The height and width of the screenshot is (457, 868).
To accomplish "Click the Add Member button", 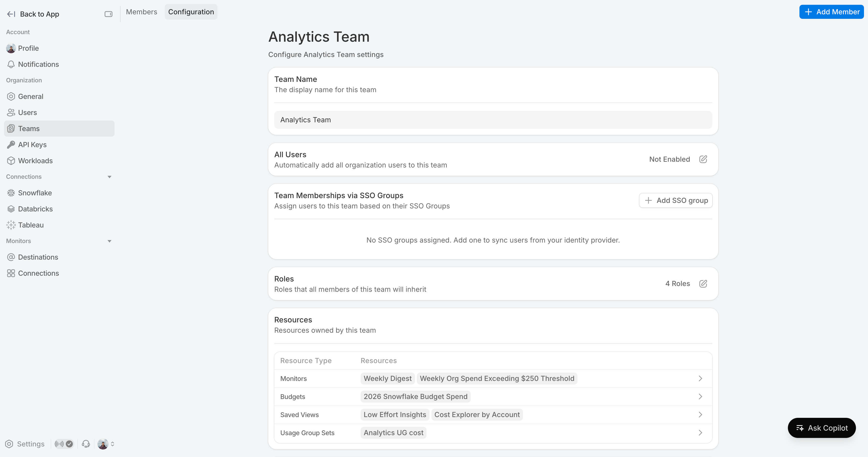I will tap(831, 12).
